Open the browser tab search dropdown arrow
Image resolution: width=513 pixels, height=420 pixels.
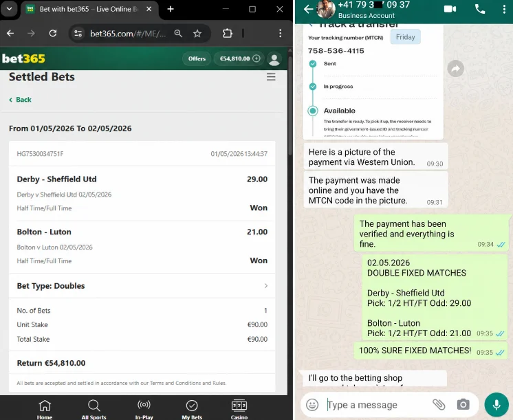(9, 9)
